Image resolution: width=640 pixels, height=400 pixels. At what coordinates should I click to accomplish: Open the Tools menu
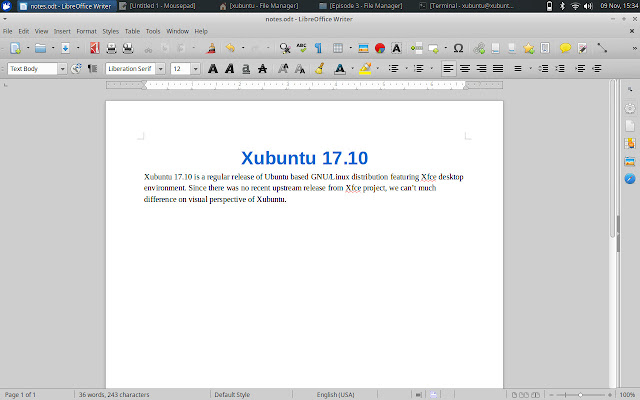coord(153,31)
